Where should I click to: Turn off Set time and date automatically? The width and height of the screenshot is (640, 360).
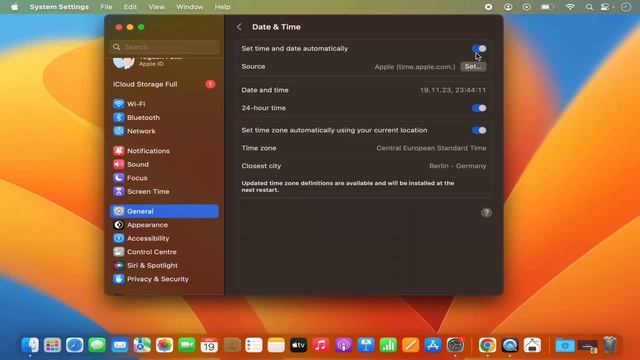(x=479, y=49)
